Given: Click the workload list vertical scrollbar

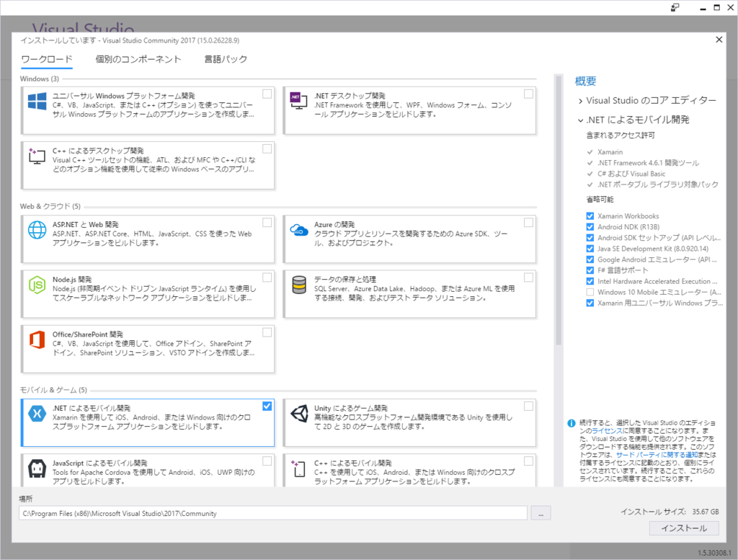Looking at the screenshot, I should (559, 210).
